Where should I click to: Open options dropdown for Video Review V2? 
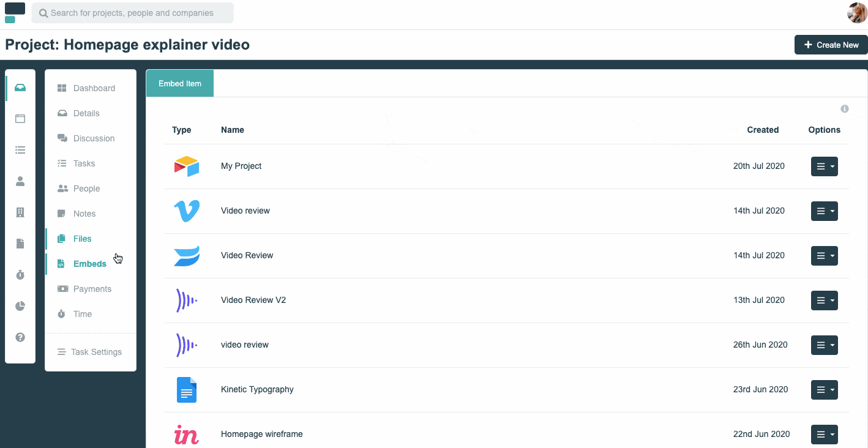click(x=824, y=301)
